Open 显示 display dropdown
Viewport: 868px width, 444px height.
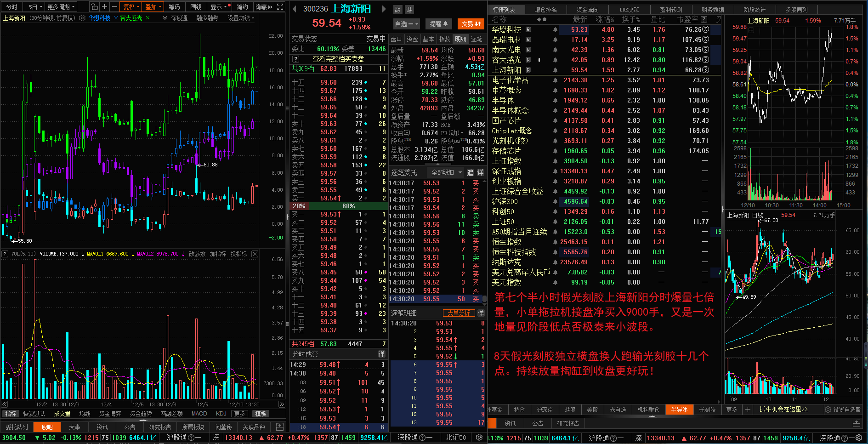219,7
